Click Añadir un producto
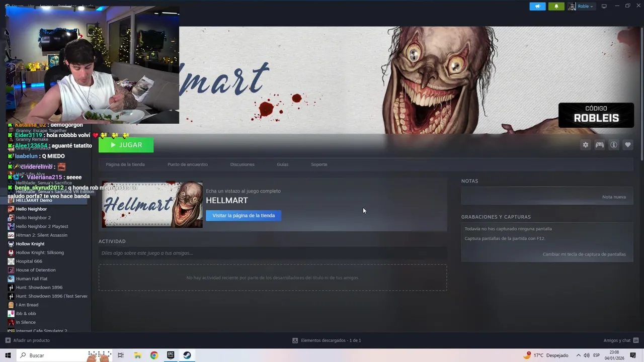644x362 pixels. 27,340
